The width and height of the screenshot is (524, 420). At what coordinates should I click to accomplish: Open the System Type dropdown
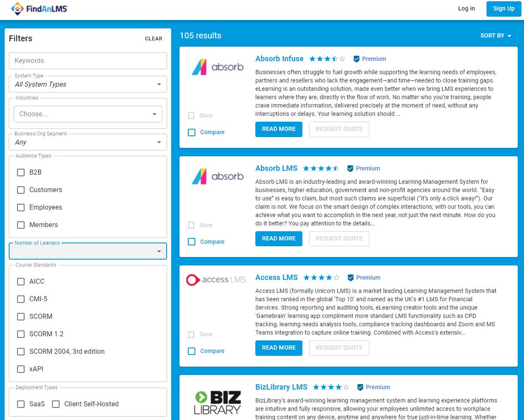[x=88, y=84]
